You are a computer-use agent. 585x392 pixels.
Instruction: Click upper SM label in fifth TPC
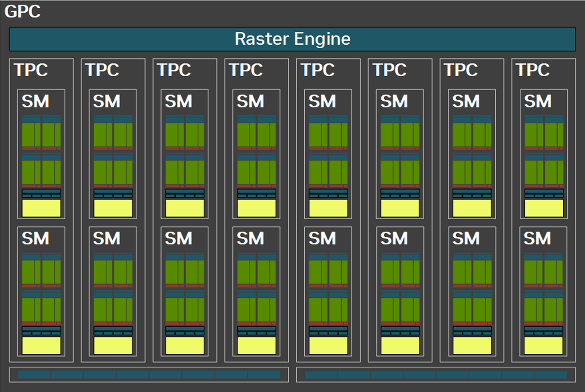click(322, 102)
